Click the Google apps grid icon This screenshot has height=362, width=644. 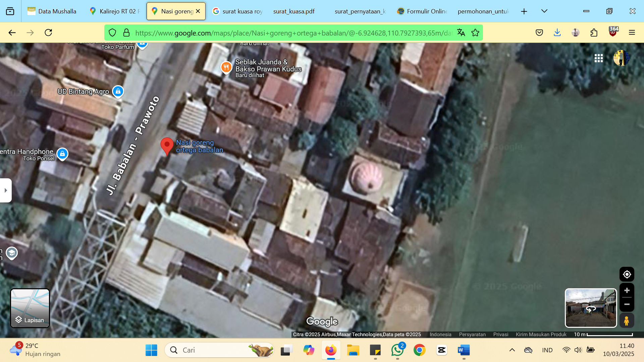click(x=599, y=58)
